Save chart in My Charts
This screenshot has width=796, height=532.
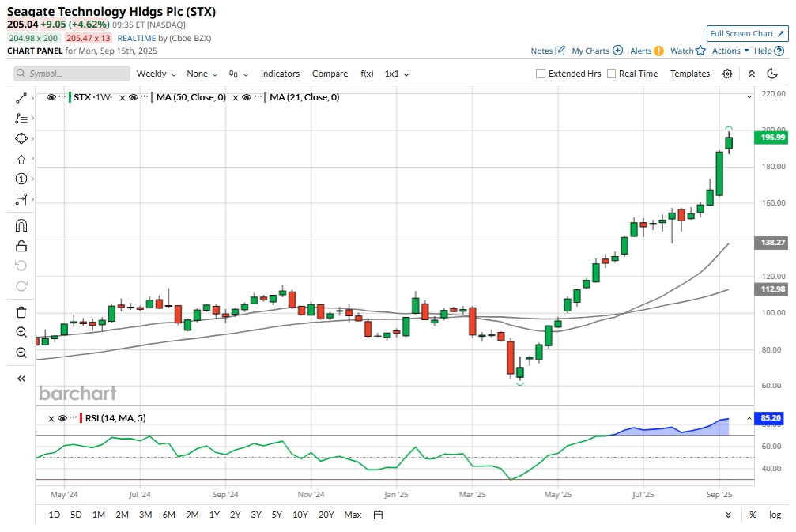point(597,51)
